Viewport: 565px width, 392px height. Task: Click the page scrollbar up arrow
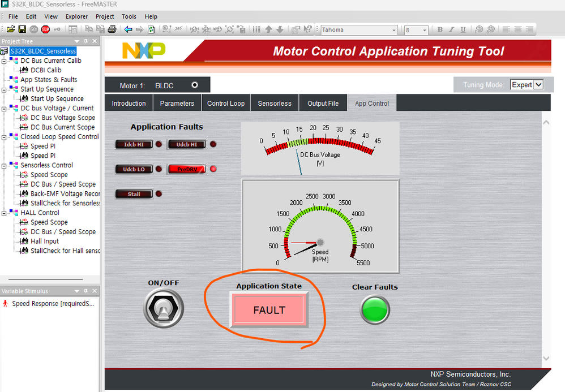[x=546, y=122]
